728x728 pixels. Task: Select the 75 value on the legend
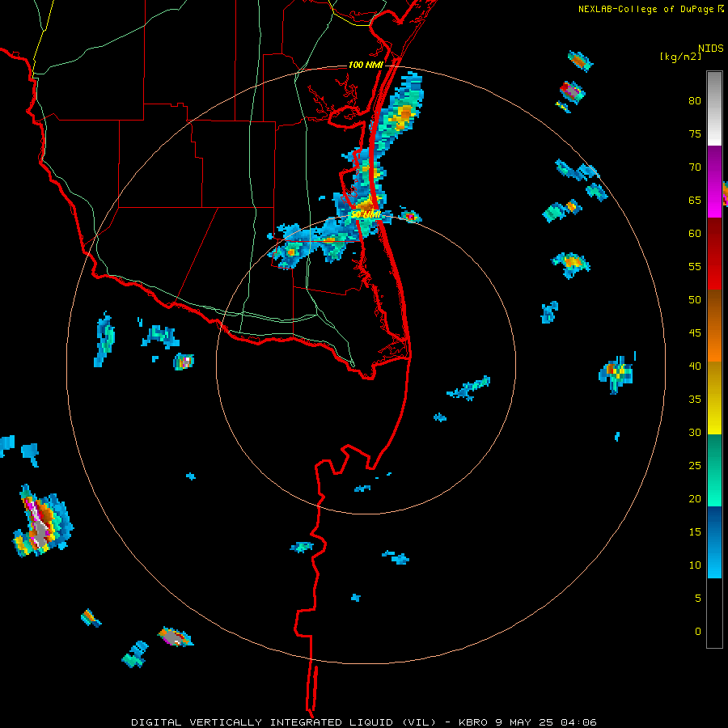(x=695, y=134)
